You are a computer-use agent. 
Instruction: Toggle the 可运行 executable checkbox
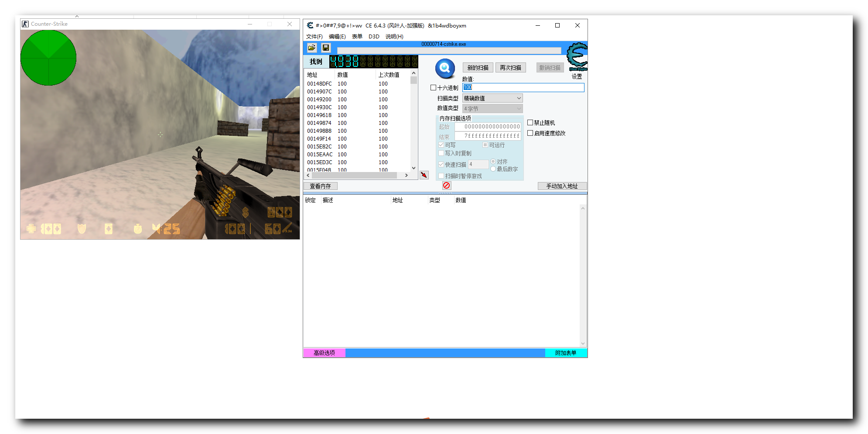[x=485, y=145]
